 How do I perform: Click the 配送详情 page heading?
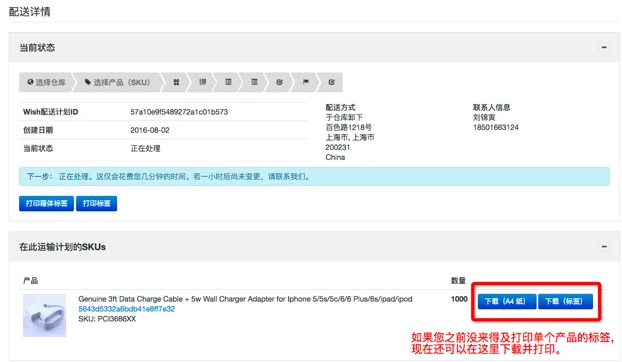point(30,12)
